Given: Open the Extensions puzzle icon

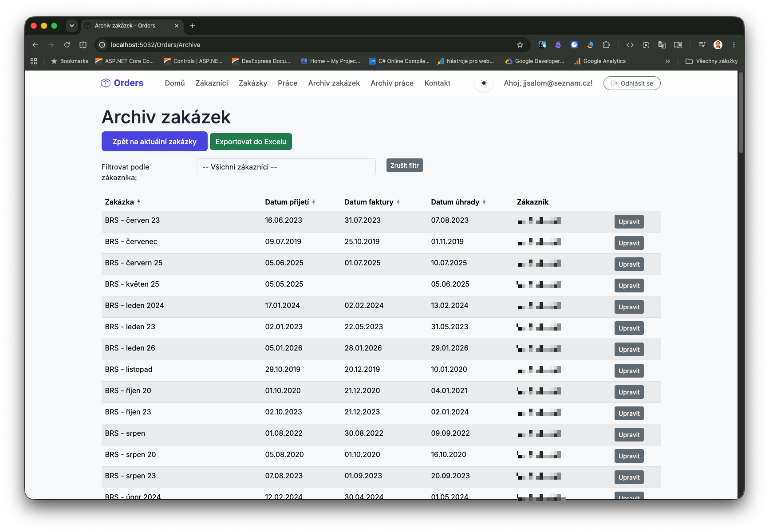Looking at the screenshot, I should tap(606, 45).
